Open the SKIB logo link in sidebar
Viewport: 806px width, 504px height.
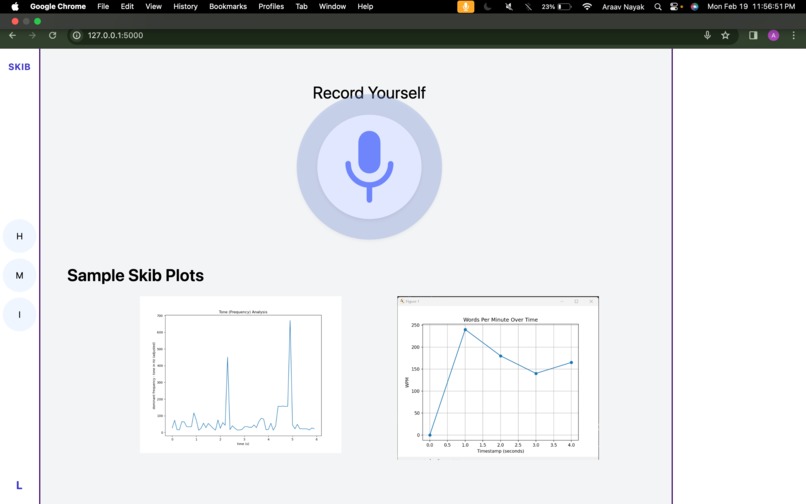click(20, 67)
